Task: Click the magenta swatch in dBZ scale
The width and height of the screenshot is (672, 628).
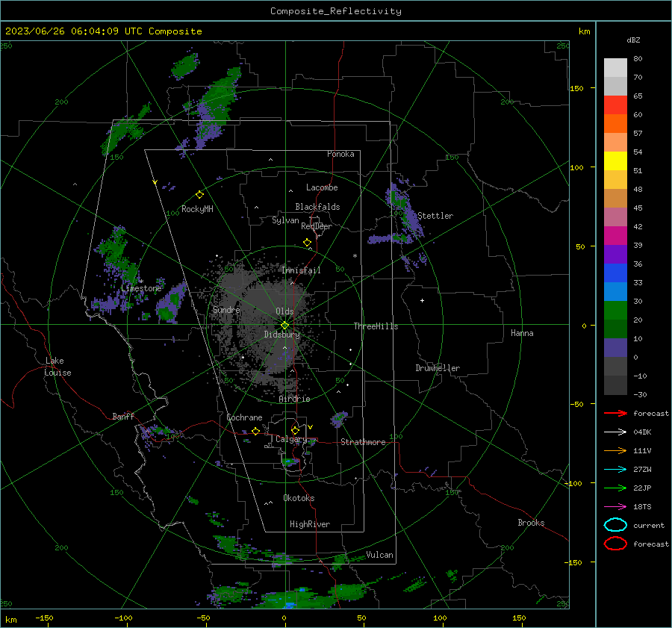Action: coord(615,236)
